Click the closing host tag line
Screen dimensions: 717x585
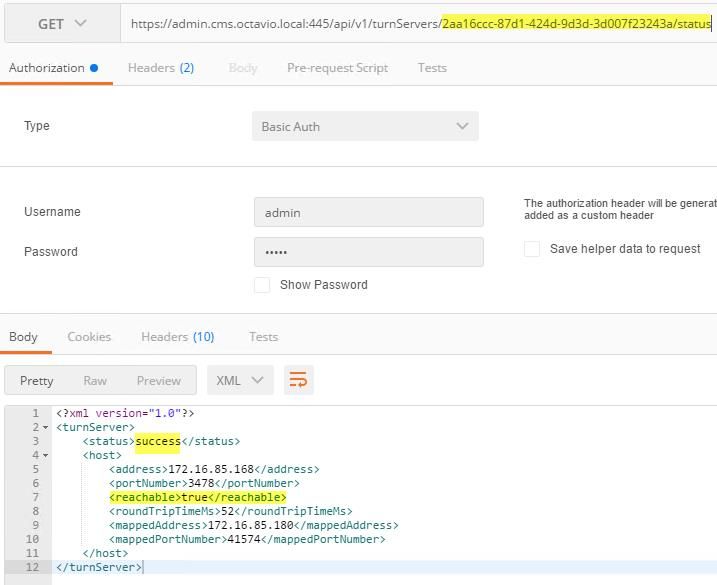click(105, 553)
